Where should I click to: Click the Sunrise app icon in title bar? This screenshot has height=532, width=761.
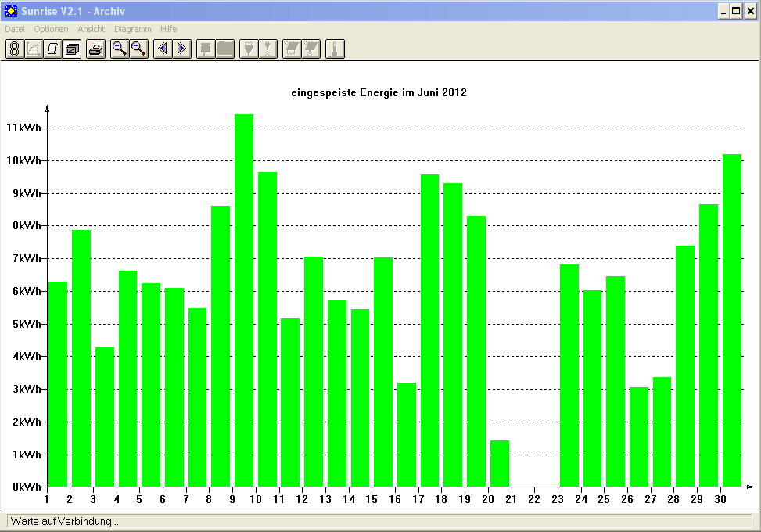11,11
